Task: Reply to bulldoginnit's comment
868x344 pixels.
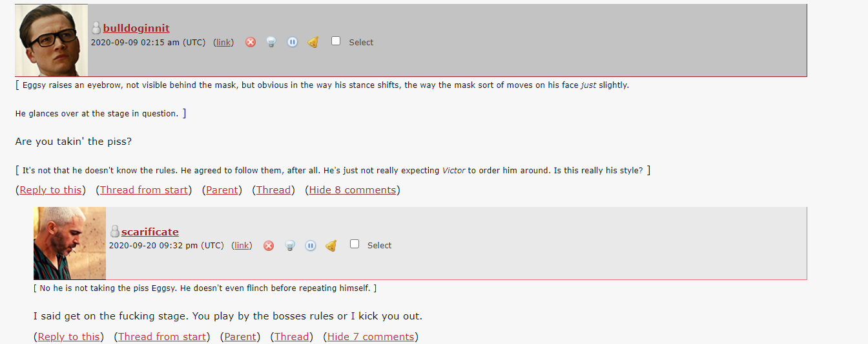Action: point(50,189)
